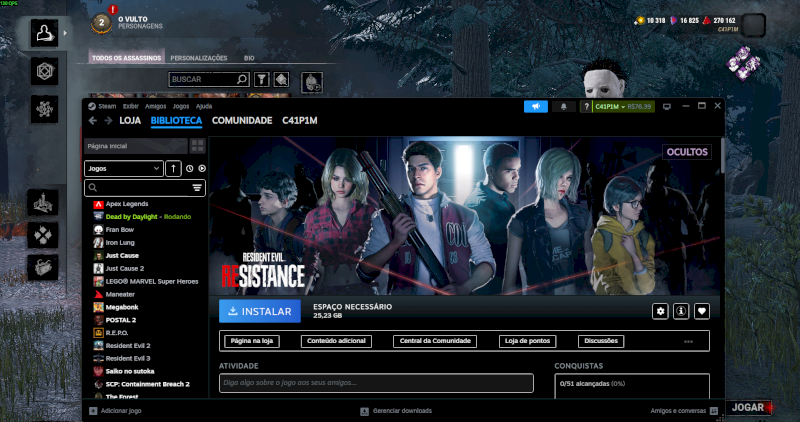This screenshot has height=422, width=800.
Task: Open collections grid view beside Página inicial
Action: coord(197,146)
